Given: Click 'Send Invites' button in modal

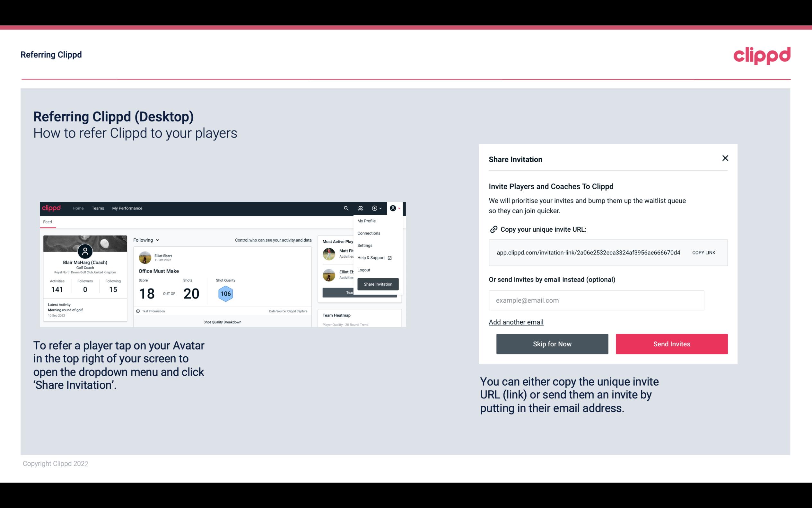Looking at the screenshot, I should click(671, 343).
